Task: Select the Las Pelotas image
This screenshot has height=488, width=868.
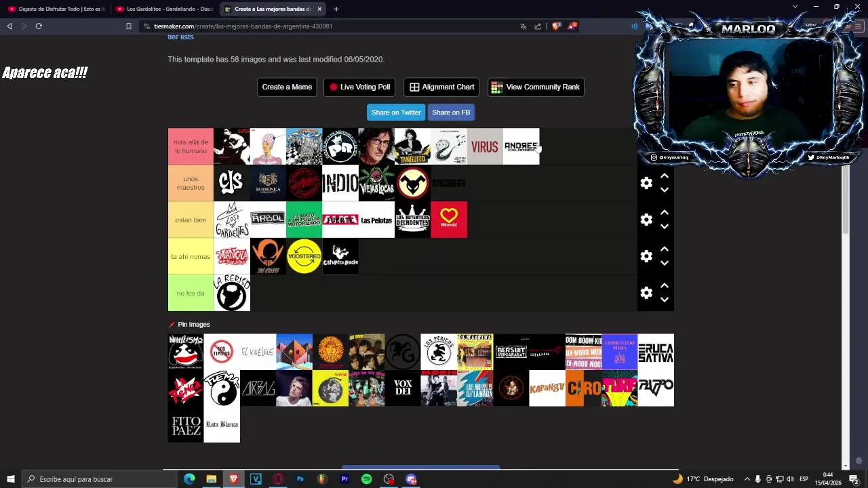Action: [376, 220]
